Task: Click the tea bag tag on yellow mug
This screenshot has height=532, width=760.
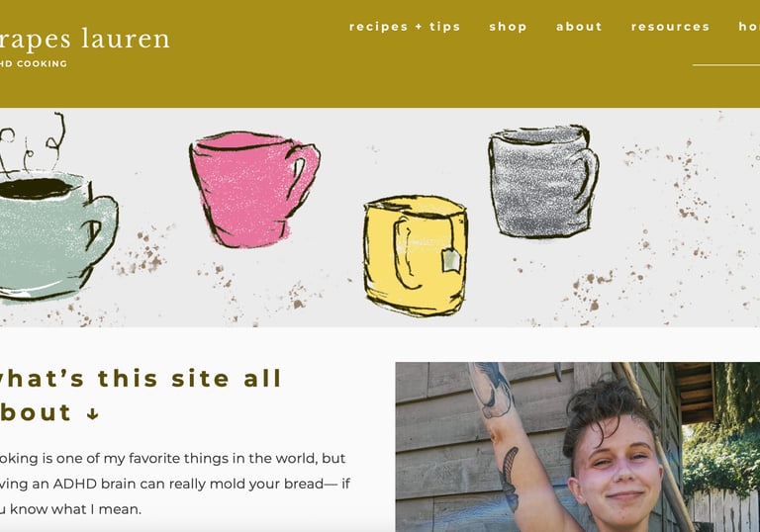Action: 451,261
